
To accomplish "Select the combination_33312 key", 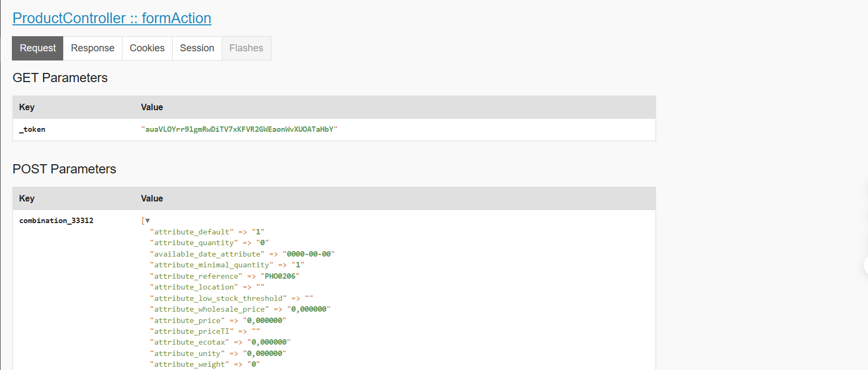I will coord(56,220).
